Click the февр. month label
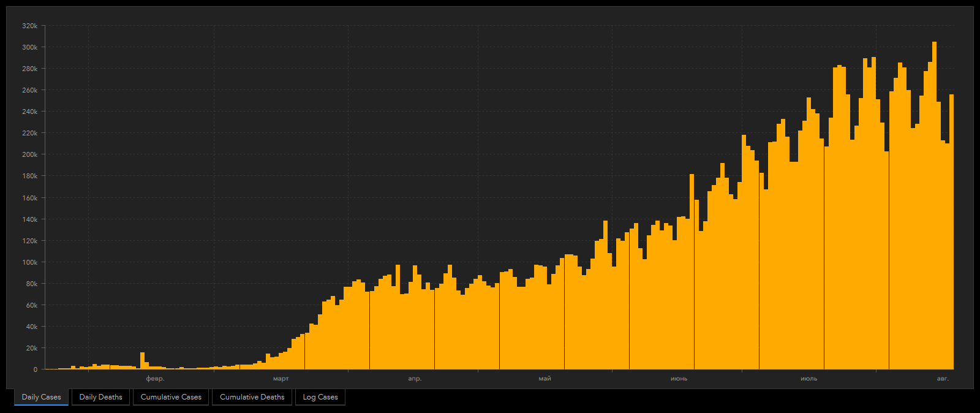This screenshot has height=413, width=980. (156, 379)
